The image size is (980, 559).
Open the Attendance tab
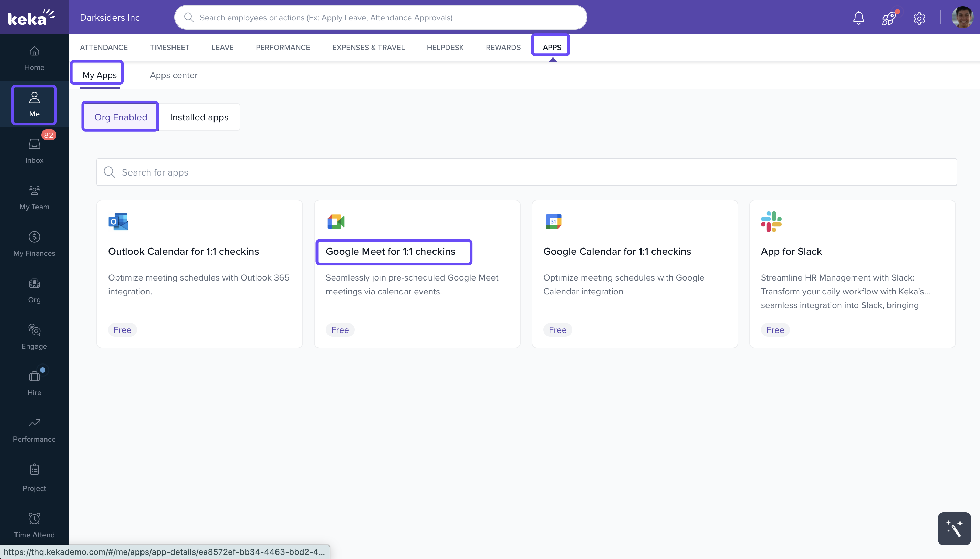coord(104,47)
